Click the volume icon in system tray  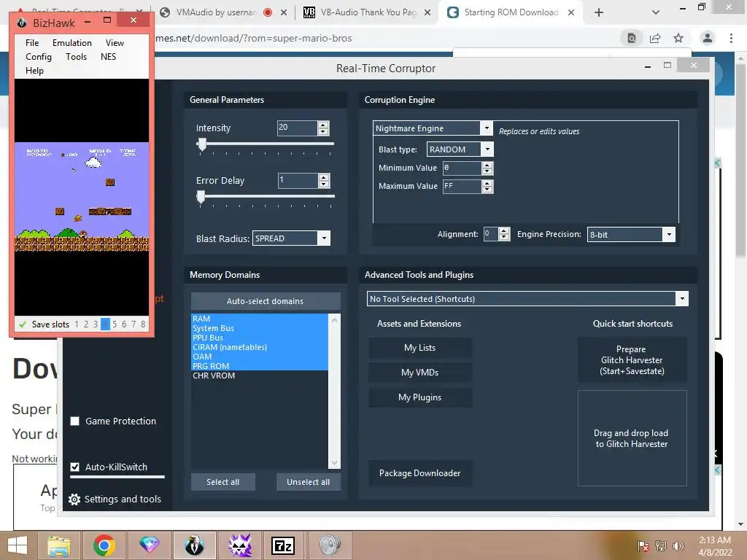(x=678, y=545)
